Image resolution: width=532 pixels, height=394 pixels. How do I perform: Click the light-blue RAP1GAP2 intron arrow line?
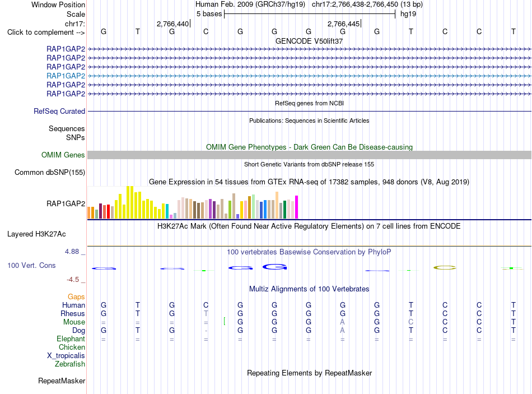(x=310, y=76)
